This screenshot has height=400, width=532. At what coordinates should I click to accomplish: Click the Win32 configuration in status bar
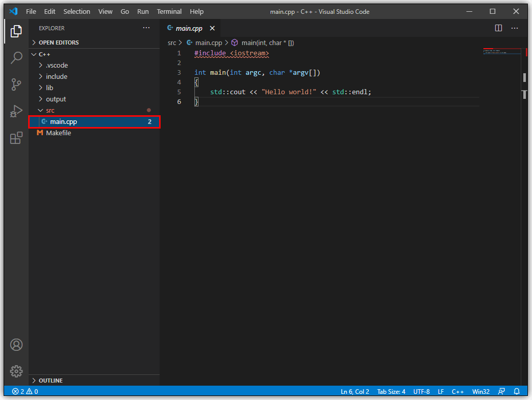pos(481,391)
